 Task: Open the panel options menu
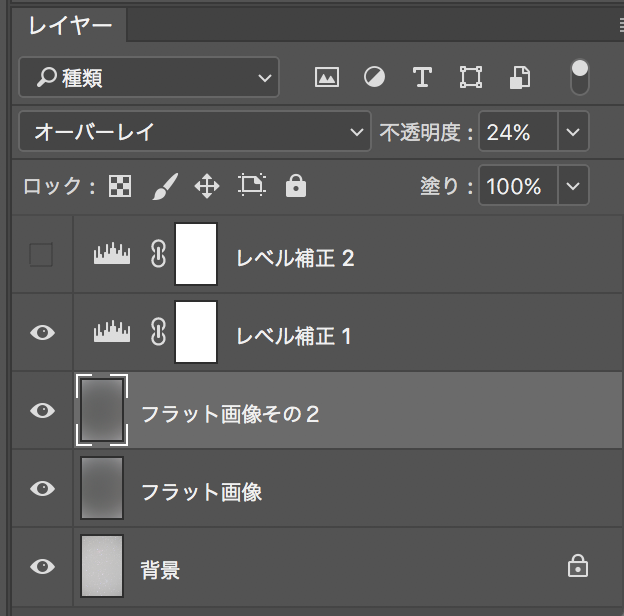[x=621, y=25]
